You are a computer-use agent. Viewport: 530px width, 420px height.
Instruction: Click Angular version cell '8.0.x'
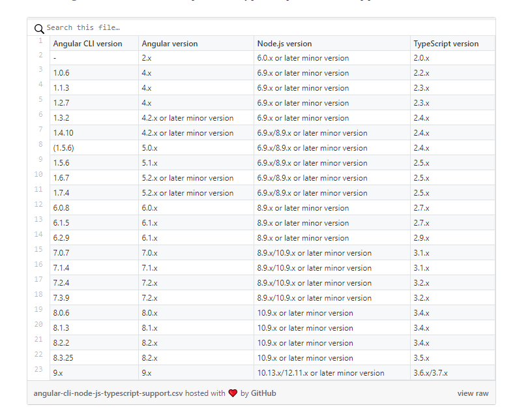(196, 313)
